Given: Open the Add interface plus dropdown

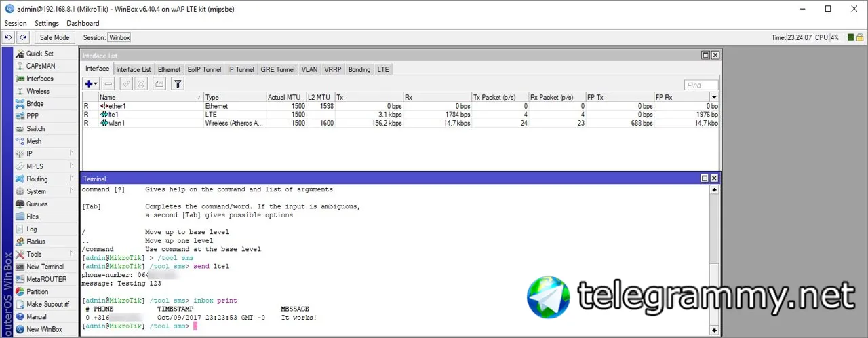Looking at the screenshot, I should tap(91, 84).
